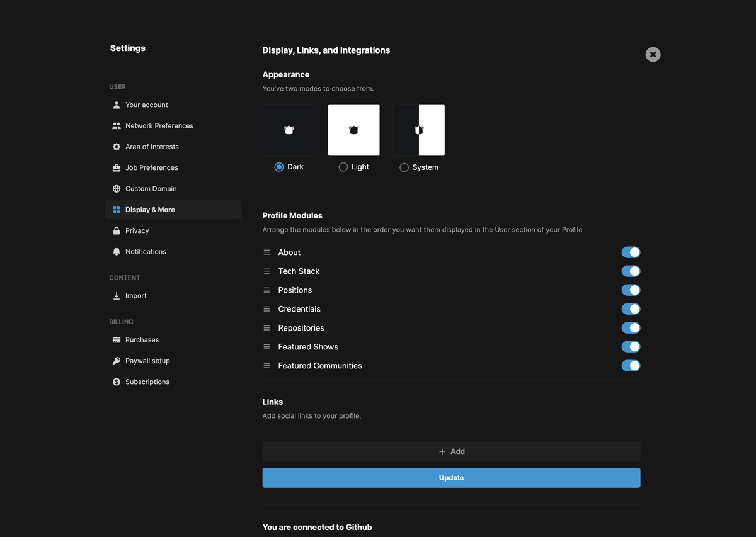
Task: Click Add to add a social link
Action: tap(451, 451)
